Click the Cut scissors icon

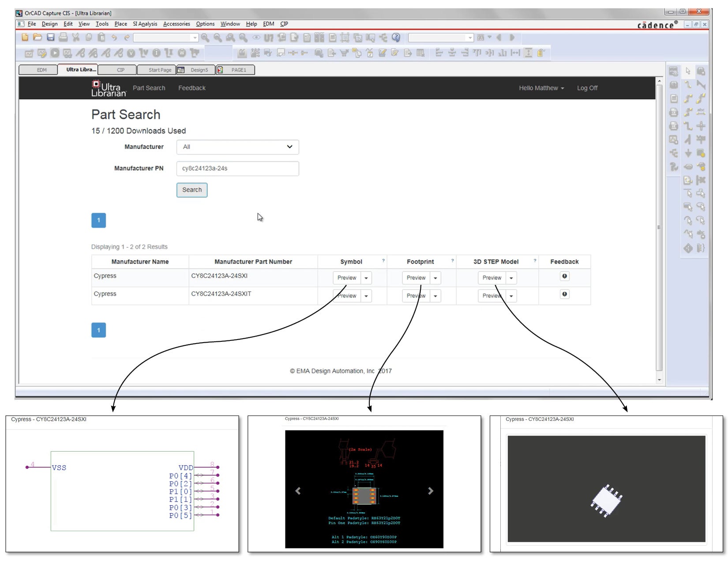pos(76,38)
